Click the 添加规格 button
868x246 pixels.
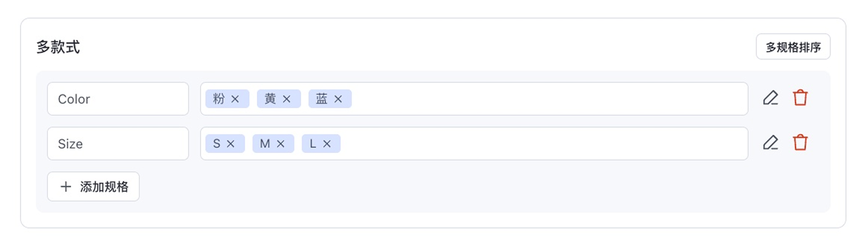pyautogui.click(x=93, y=187)
